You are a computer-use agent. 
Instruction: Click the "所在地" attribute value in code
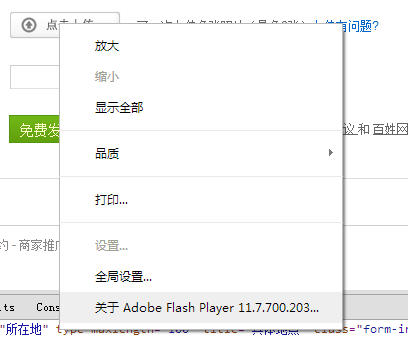coord(24,329)
